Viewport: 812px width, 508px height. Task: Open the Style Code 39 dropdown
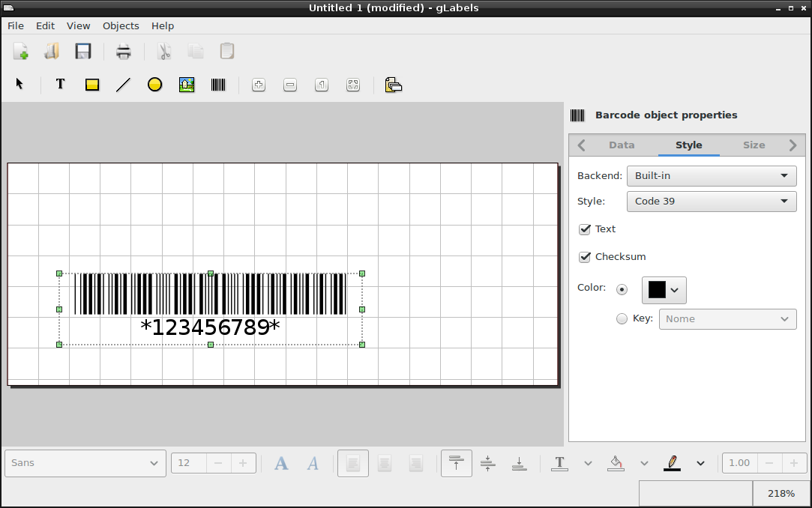click(x=712, y=202)
